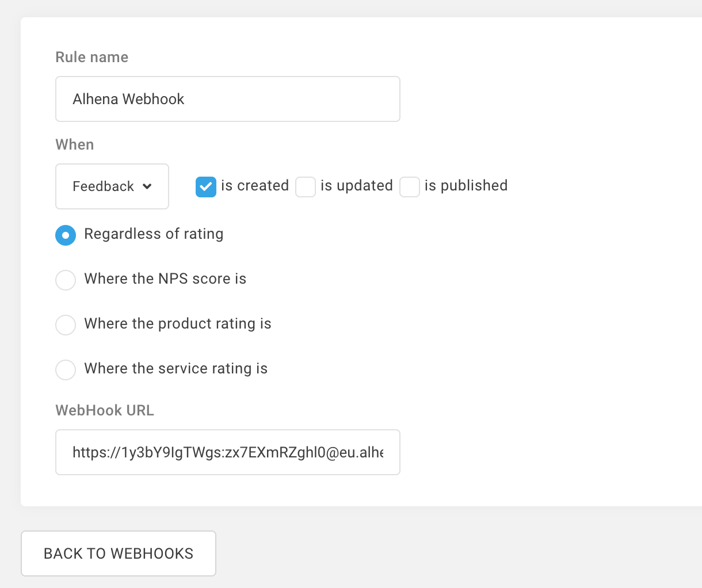
Task: Click the 'is updated' label text
Action: [357, 186]
